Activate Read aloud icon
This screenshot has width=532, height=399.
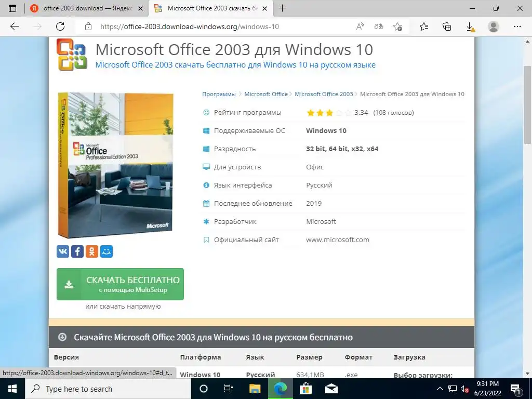pyautogui.click(x=360, y=26)
